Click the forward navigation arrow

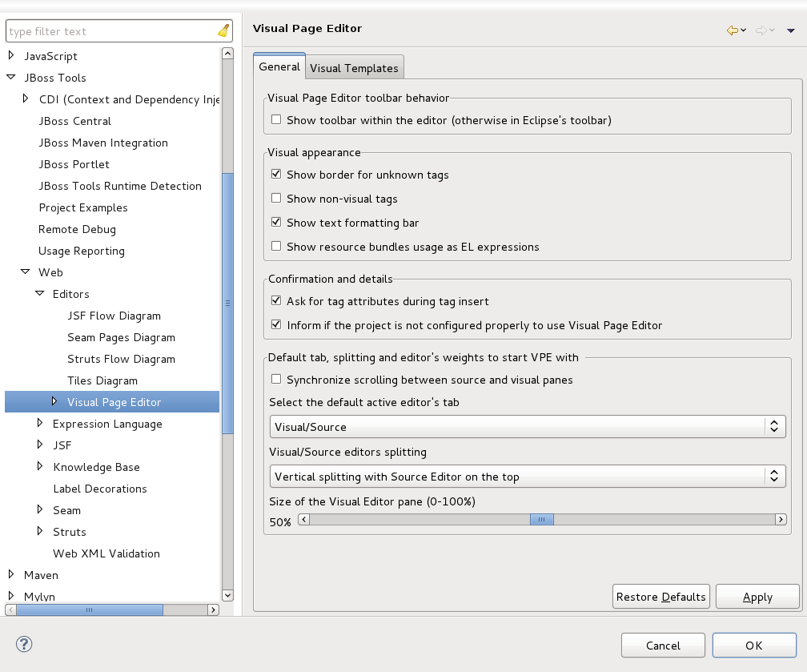tap(761, 30)
